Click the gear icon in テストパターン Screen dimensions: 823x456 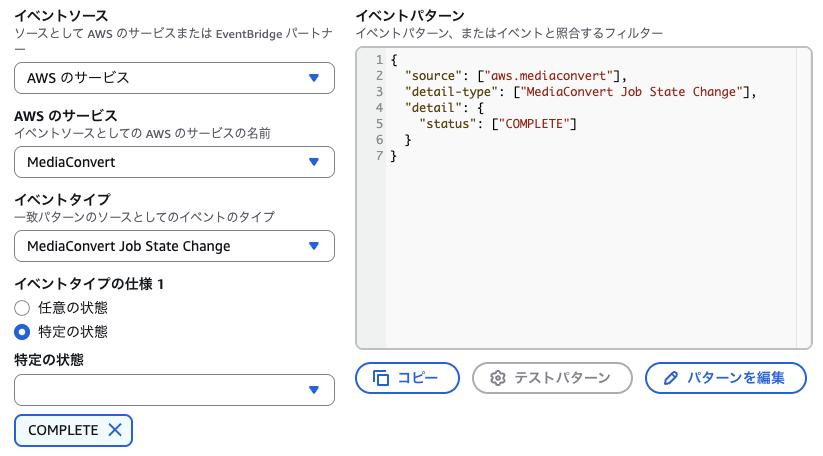(498, 378)
